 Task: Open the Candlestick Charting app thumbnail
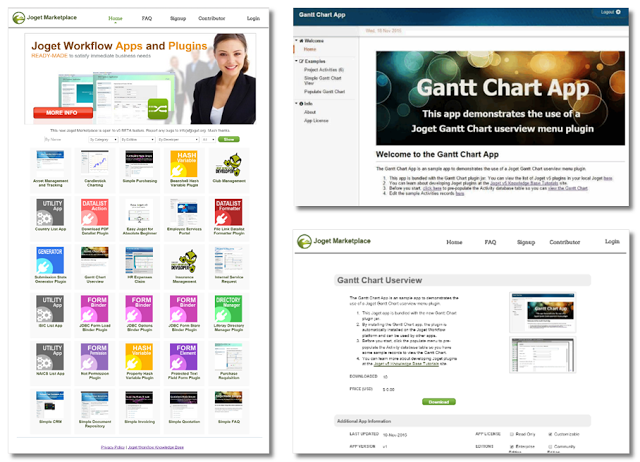[x=95, y=164]
